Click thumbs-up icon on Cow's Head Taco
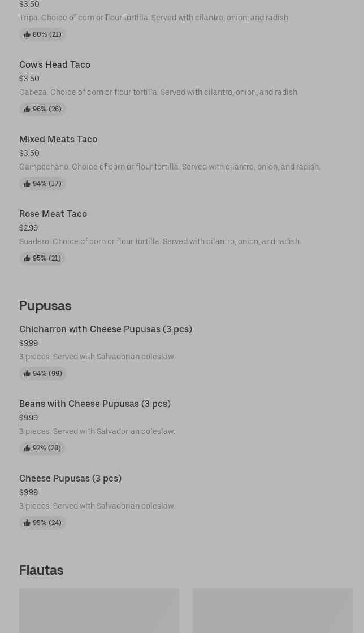This screenshot has width=364, height=633. (x=27, y=109)
